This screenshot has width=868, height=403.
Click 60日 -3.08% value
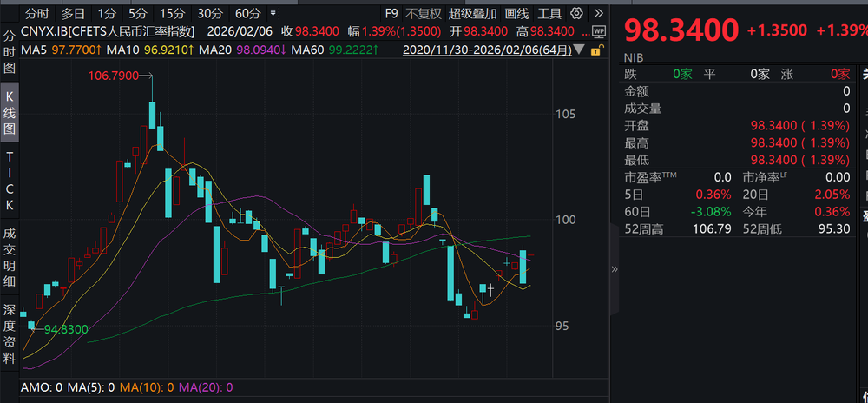click(712, 211)
